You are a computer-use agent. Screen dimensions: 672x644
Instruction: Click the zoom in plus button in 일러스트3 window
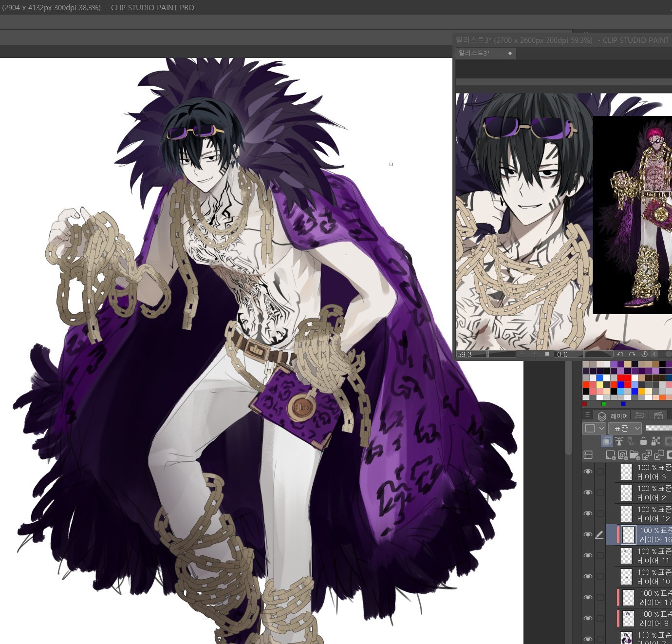(x=535, y=354)
